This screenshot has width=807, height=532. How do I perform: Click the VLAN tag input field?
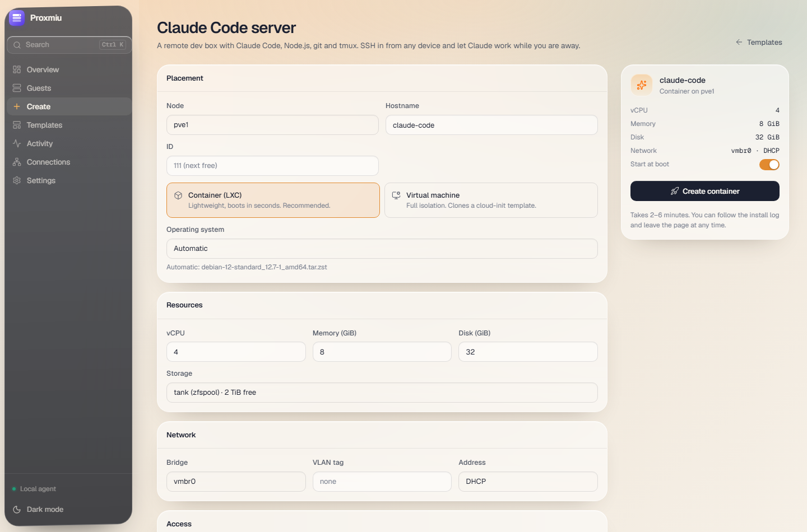382,482
